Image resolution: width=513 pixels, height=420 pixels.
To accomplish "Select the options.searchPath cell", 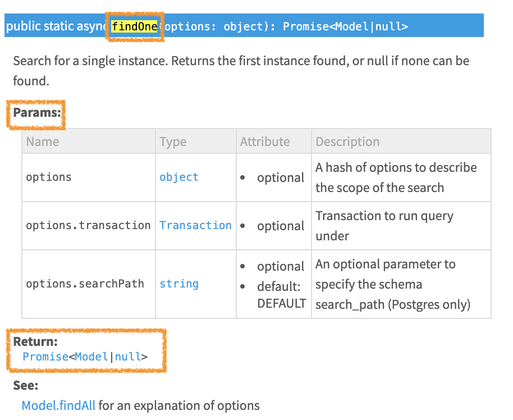I will click(88, 284).
